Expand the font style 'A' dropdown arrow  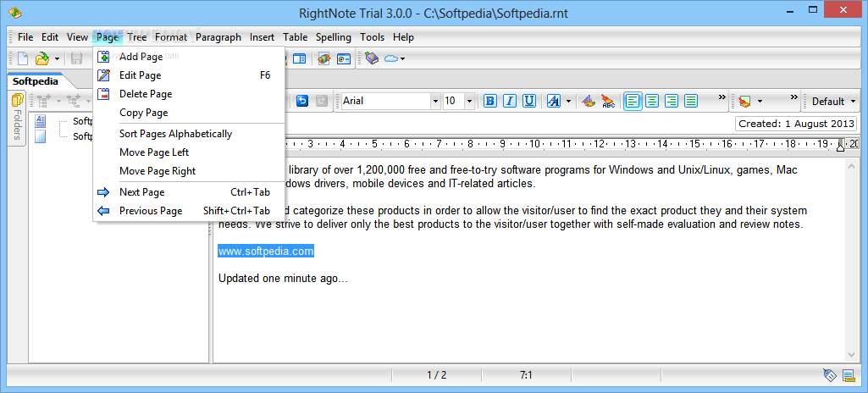[568, 102]
